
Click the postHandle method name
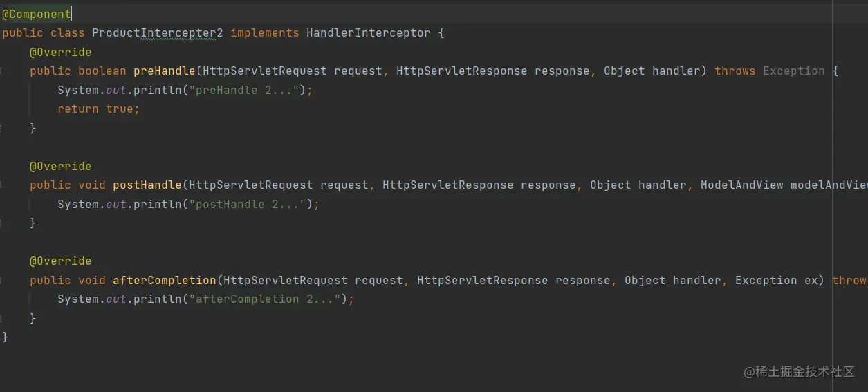pyautogui.click(x=147, y=185)
